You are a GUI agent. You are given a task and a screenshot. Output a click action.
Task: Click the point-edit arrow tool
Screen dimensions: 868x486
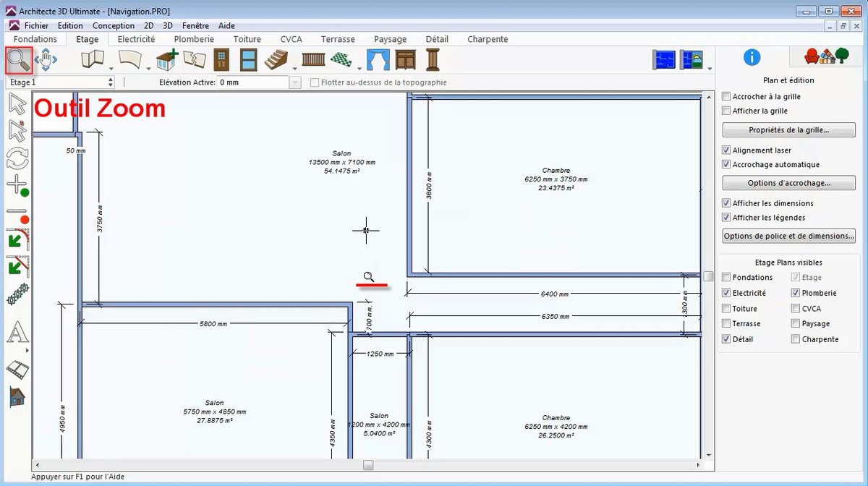[x=17, y=130]
